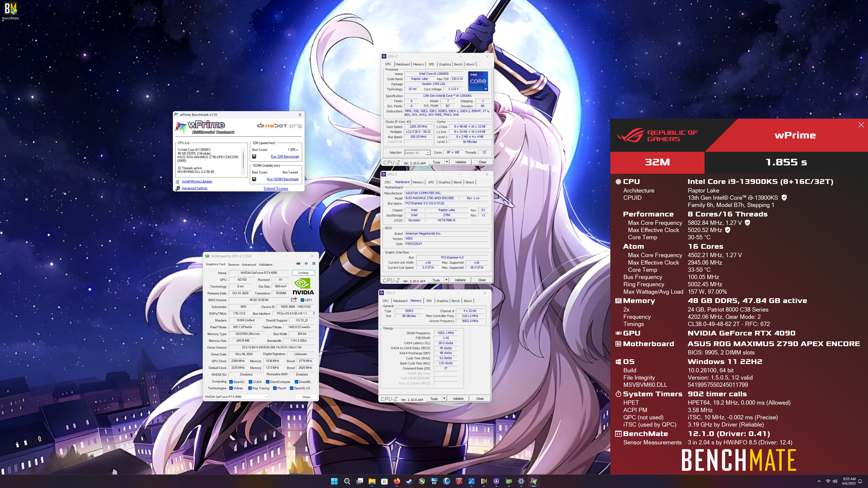Toggle UEFI checkbox in GPU-Z

(302, 300)
